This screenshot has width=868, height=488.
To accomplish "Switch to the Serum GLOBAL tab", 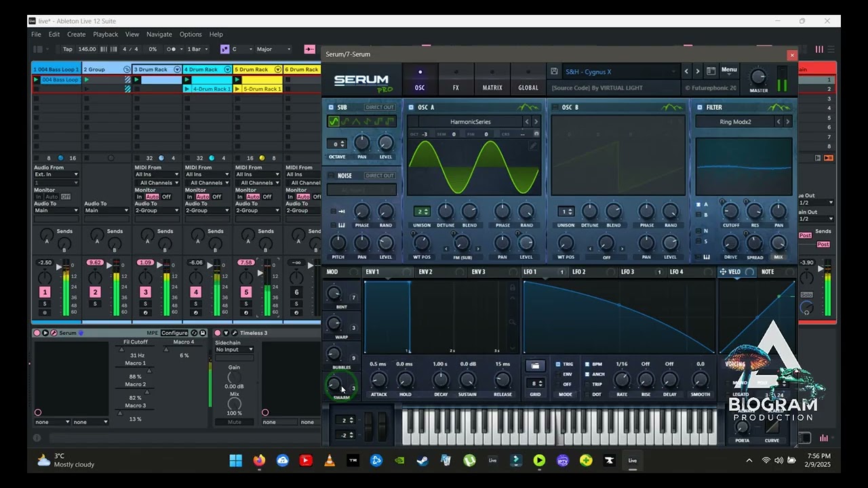I will pyautogui.click(x=528, y=81).
